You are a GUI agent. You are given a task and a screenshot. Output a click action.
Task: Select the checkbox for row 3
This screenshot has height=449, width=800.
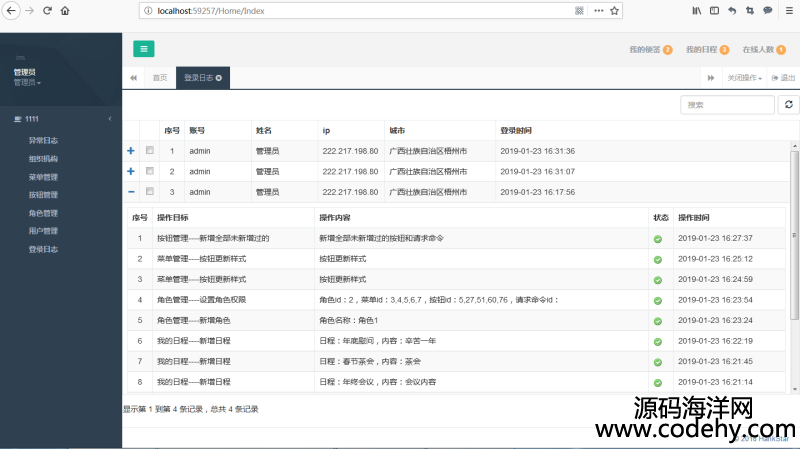click(x=150, y=191)
